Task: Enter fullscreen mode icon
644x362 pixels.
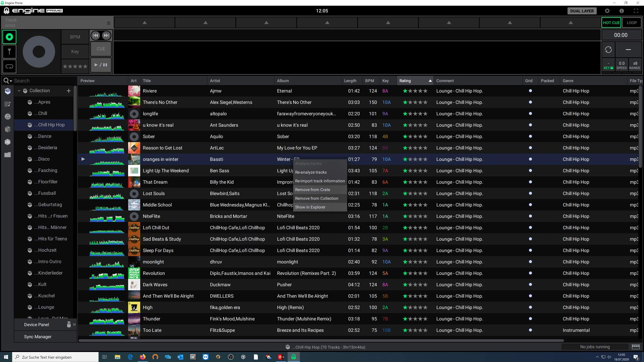Action: click(636, 11)
